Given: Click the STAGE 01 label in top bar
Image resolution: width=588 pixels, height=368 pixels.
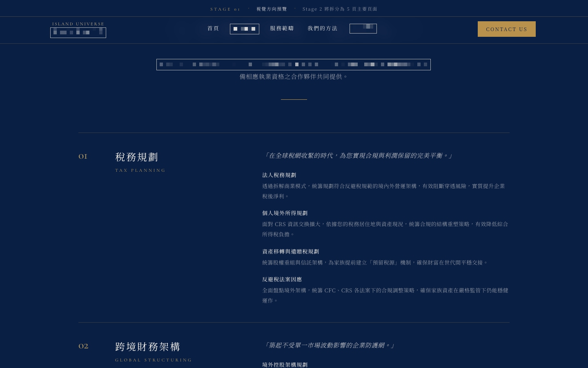Looking at the screenshot, I should point(225,9).
